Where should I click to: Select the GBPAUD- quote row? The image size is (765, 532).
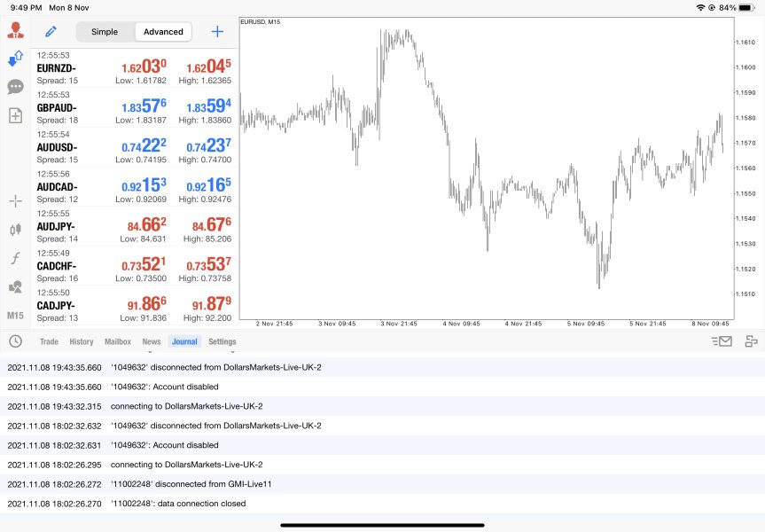[135, 107]
